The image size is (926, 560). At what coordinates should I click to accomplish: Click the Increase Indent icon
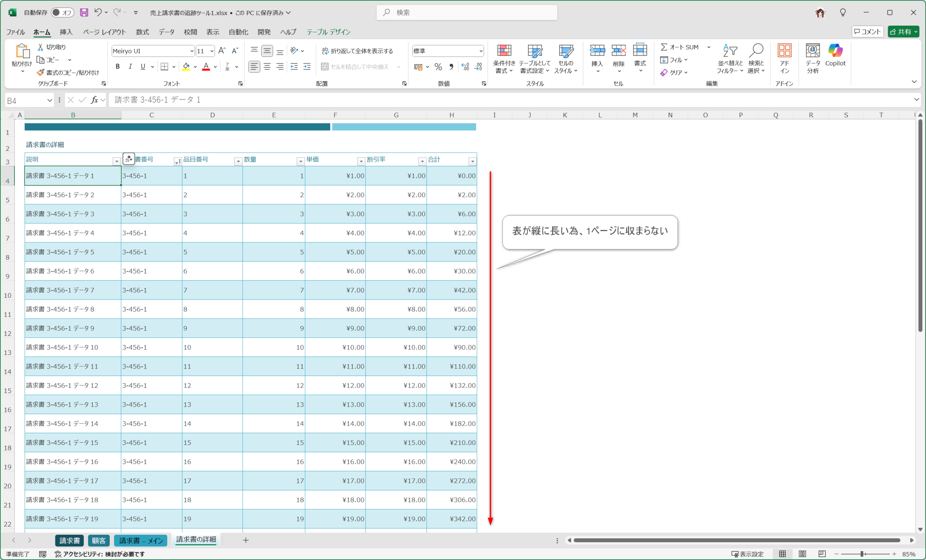point(307,67)
